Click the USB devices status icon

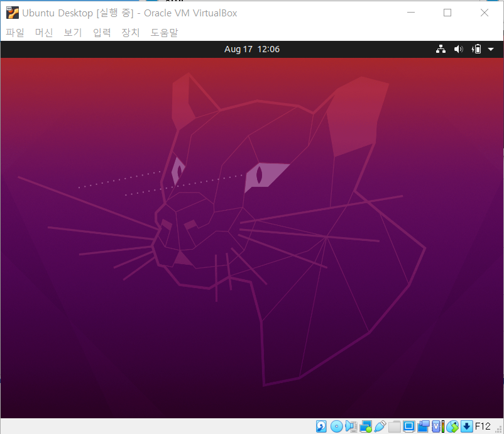(x=380, y=426)
